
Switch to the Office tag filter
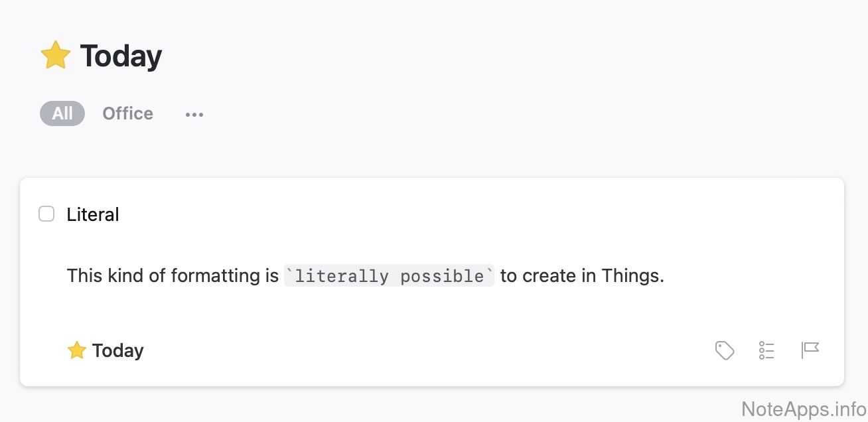127,113
